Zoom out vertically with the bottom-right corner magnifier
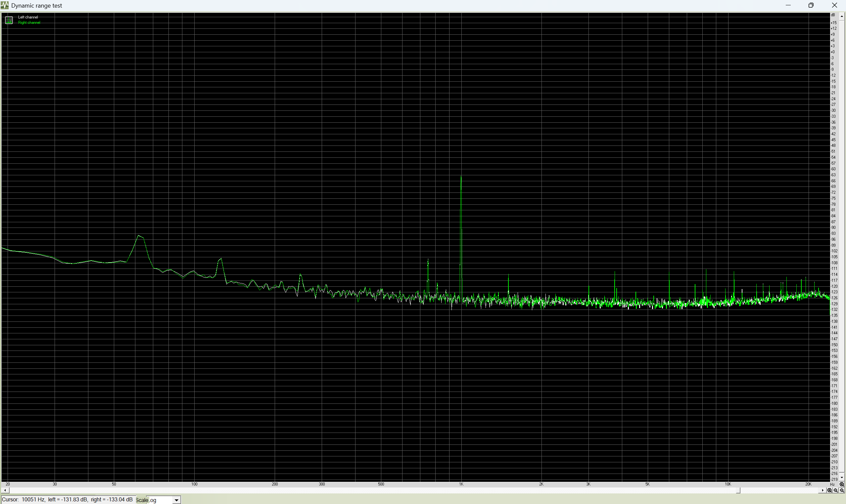846x504 pixels. pyautogui.click(x=842, y=490)
